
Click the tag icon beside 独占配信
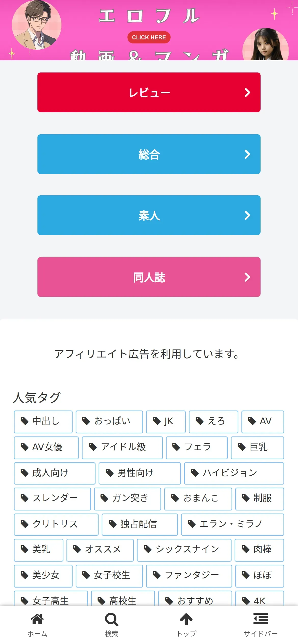coord(112,524)
